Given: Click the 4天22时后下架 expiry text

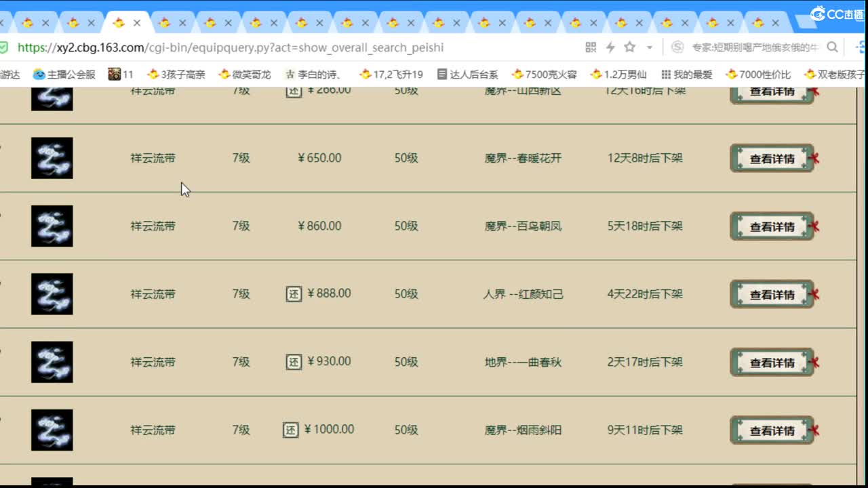Looking at the screenshot, I should point(645,294).
